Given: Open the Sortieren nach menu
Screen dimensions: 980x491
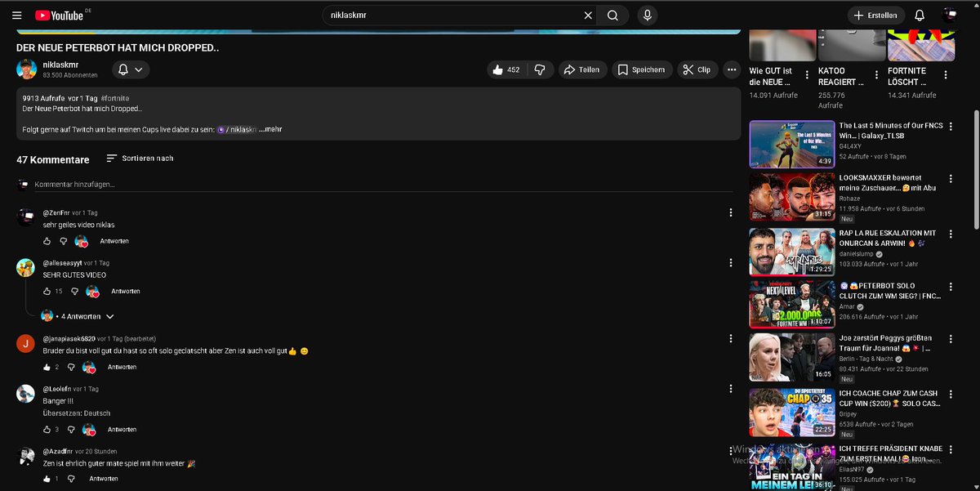Looking at the screenshot, I should click(140, 158).
